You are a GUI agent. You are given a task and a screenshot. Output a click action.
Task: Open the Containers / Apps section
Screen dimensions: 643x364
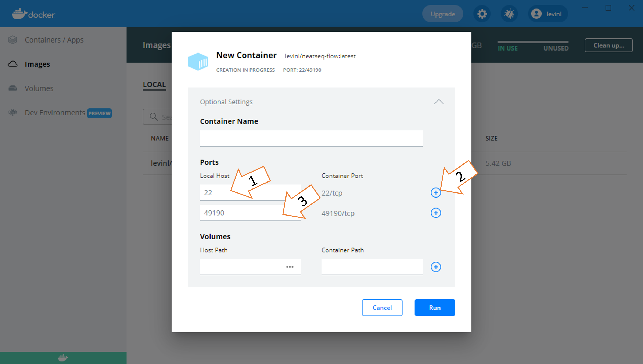pos(54,40)
